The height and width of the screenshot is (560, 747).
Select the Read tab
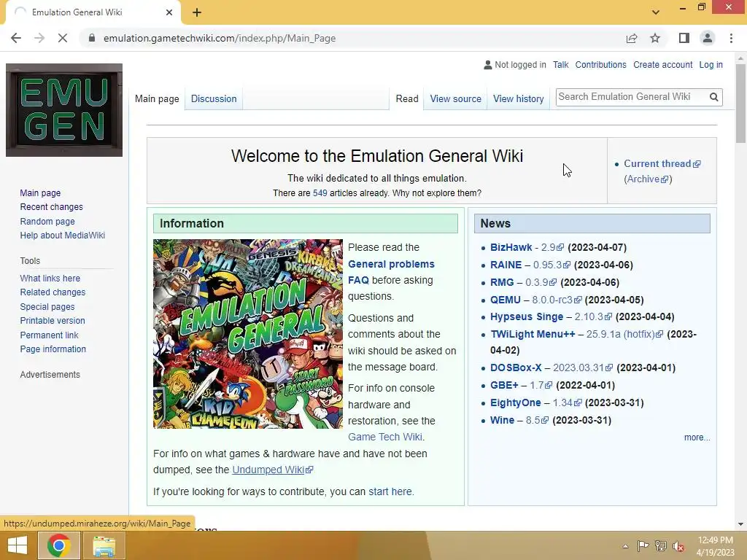click(407, 98)
